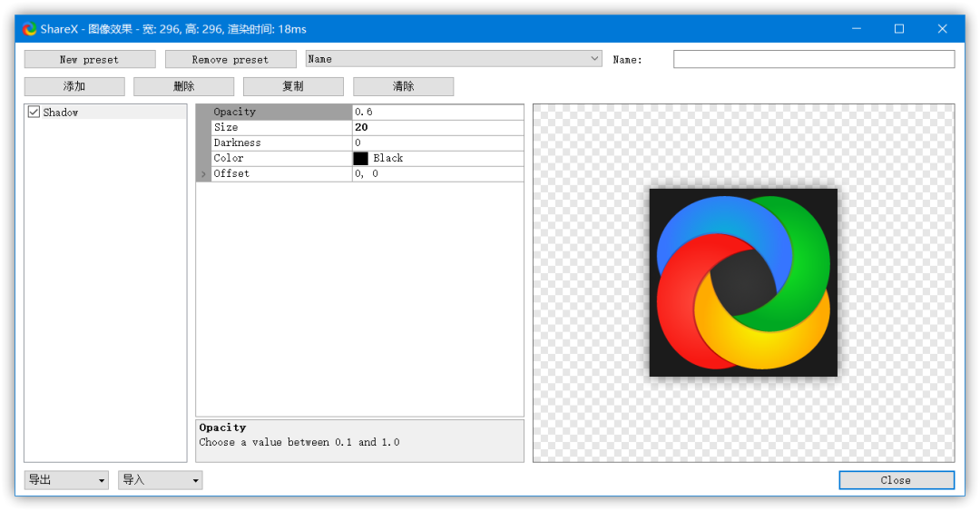Screen dimensions: 980x511
Task: Open the 导入 import dropdown
Action: coord(161,480)
